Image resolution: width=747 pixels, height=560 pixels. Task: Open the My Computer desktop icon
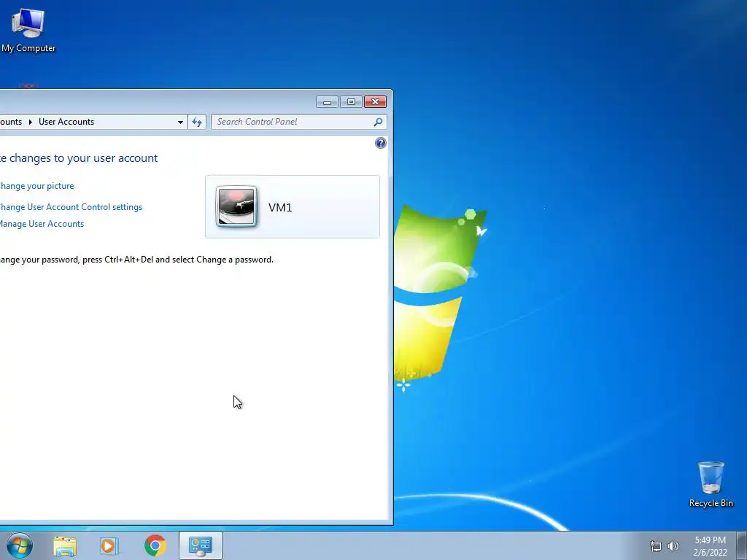(x=28, y=29)
